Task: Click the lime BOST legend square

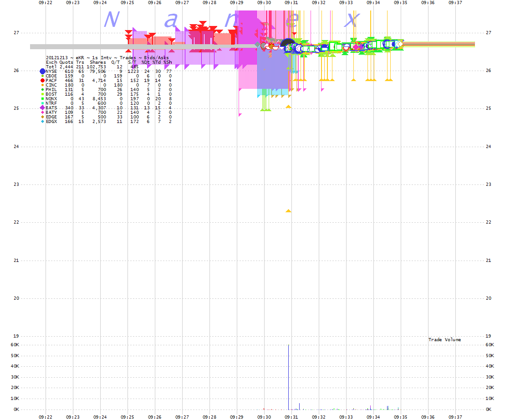Action: (x=42, y=94)
